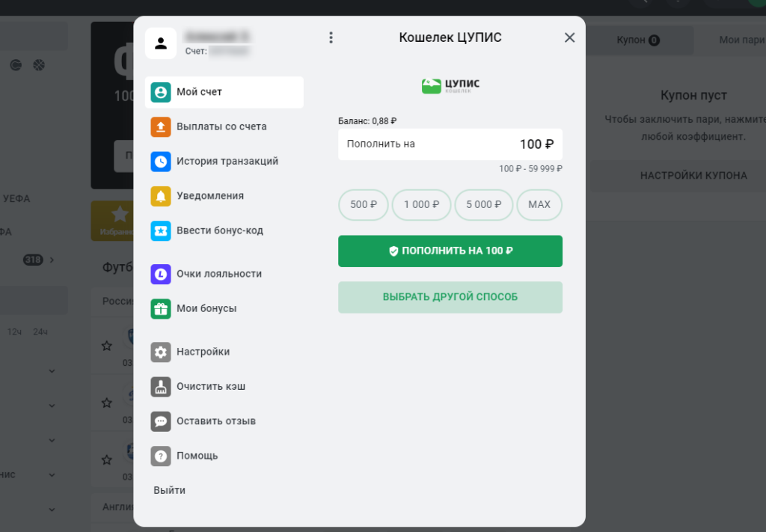Open Настройки
The width and height of the screenshot is (766, 532).
click(x=224, y=352)
